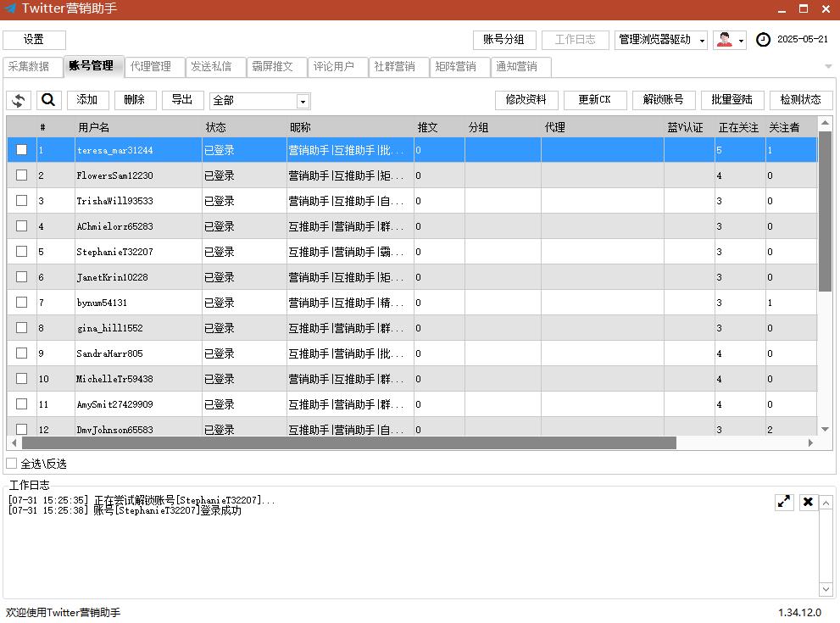
Task: Open the dropdown arrow beside user avatar
Action: tap(742, 41)
